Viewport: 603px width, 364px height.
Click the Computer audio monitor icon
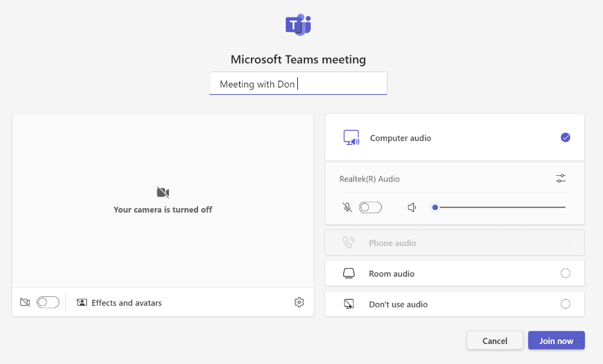point(351,138)
